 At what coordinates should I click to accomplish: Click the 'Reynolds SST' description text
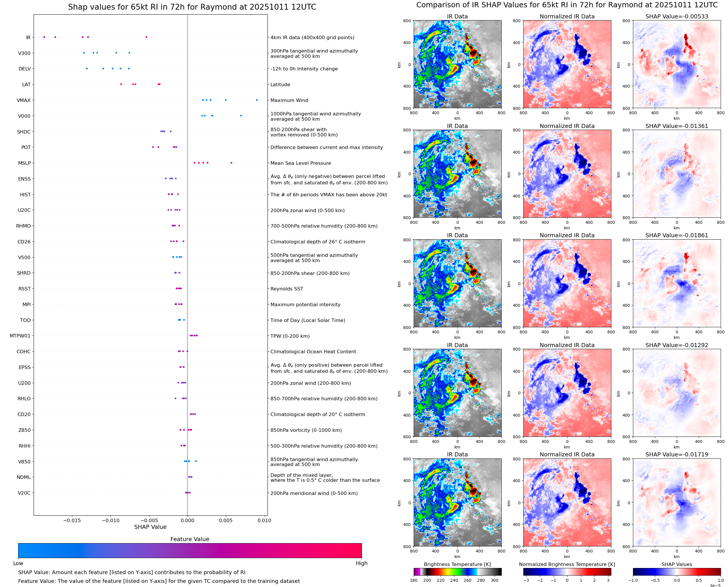point(287,289)
